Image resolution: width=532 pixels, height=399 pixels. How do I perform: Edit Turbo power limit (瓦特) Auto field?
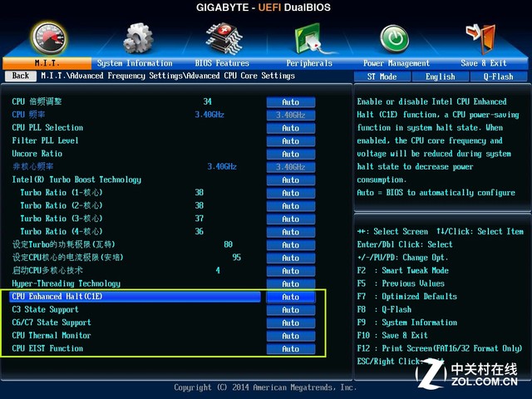291,245
